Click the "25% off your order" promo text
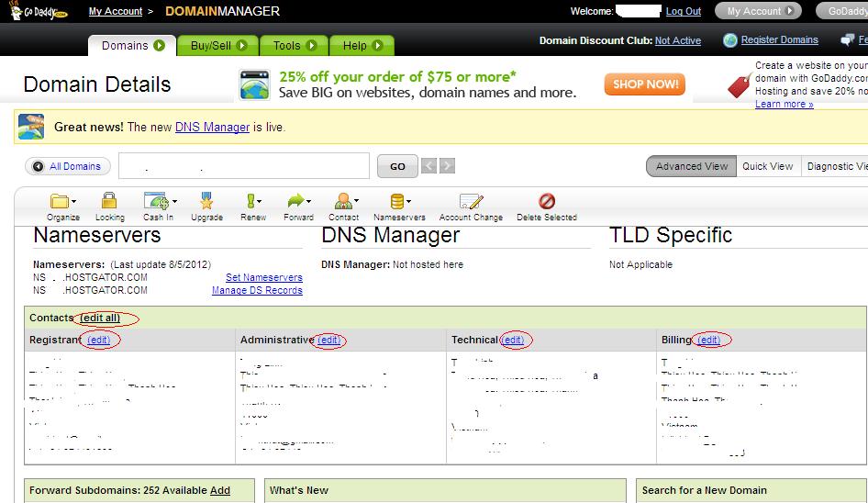 [397, 76]
